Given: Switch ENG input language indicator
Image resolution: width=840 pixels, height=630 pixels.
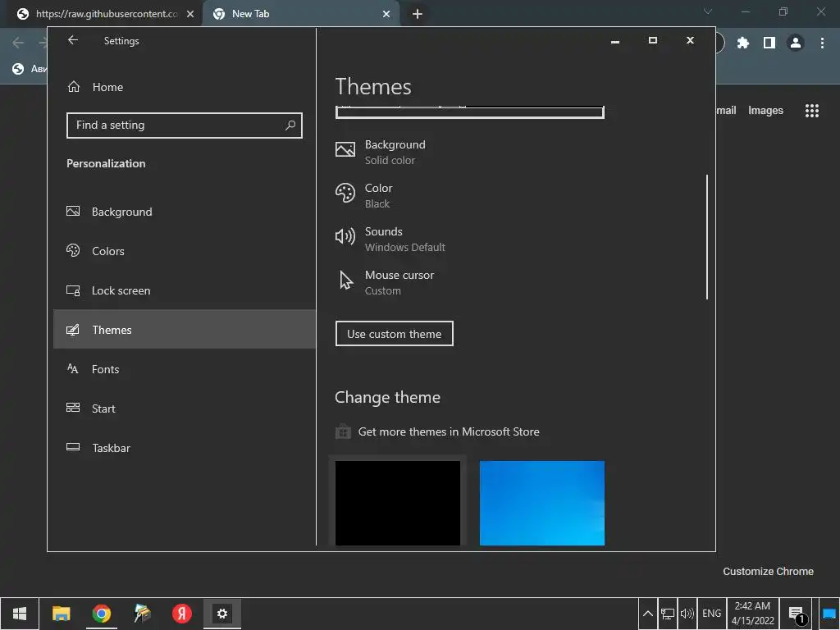Looking at the screenshot, I should click(712, 614).
